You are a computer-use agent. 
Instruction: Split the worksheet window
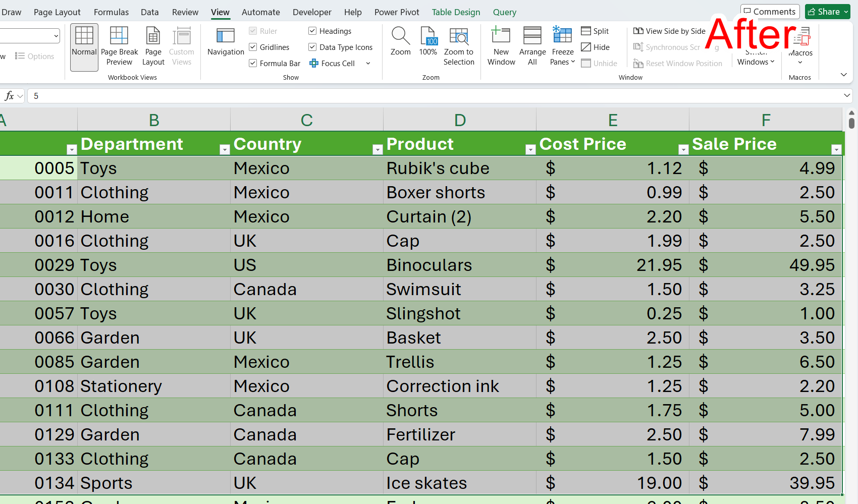click(595, 31)
